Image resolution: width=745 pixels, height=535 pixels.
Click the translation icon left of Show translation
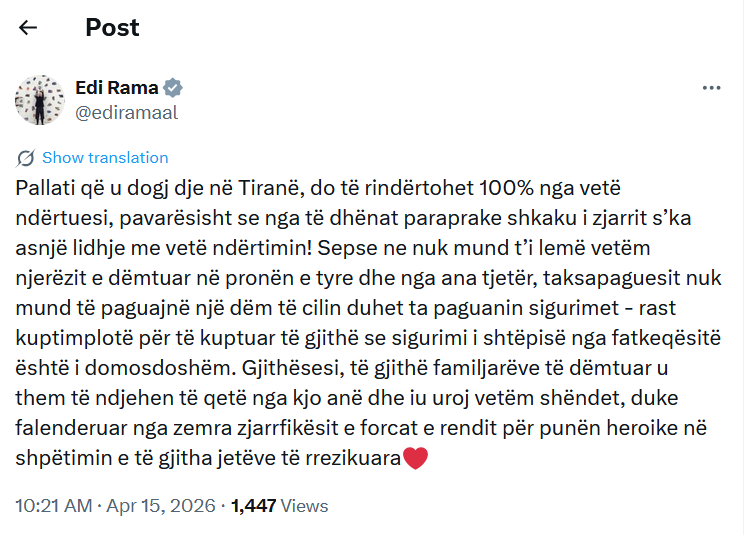click(26, 158)
